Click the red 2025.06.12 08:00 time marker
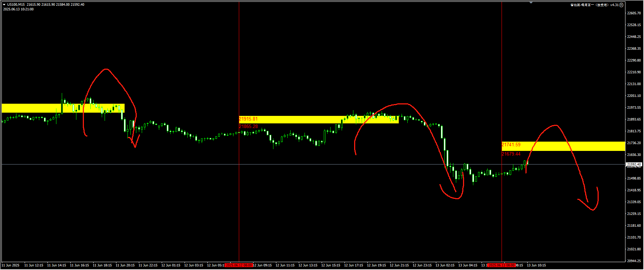The image size is (644, 270). 239,265
